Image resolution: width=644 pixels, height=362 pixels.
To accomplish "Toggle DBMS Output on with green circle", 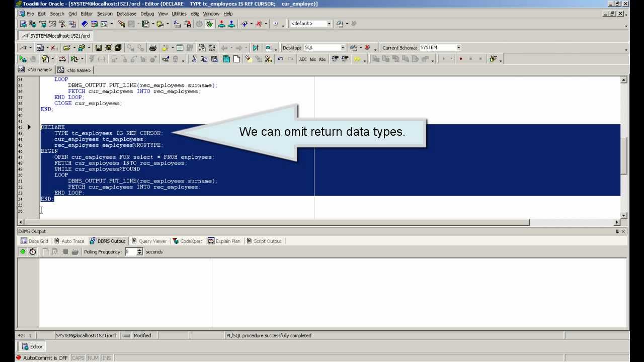I will 23,252.
